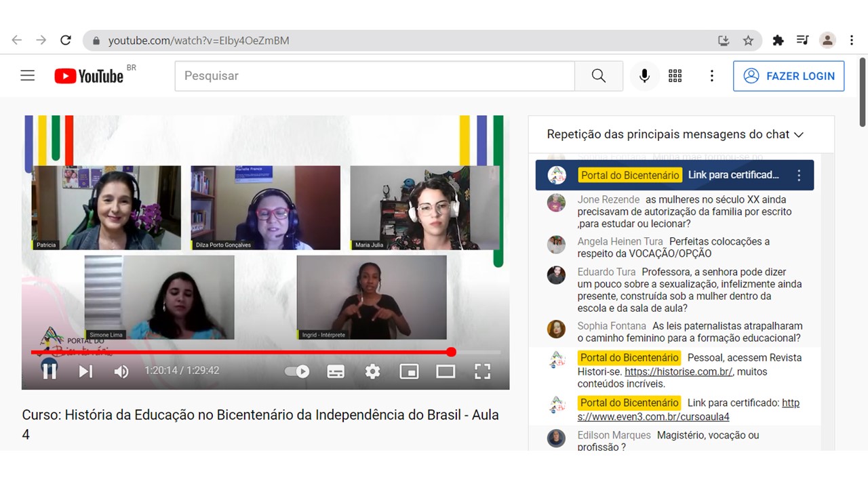The image size is (868, 488).
Task: Open the browser extensions puzzle icon
Action: (x=778, y=41)
